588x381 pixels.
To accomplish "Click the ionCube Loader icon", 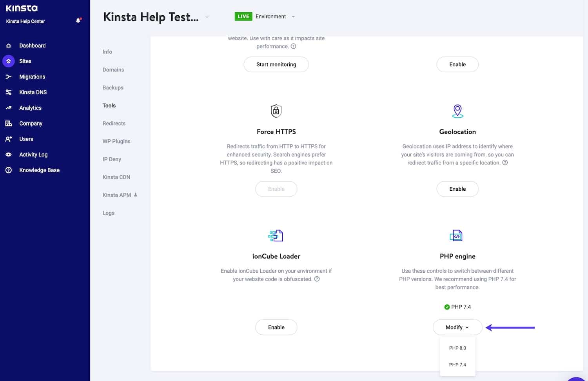I will (x=276, y=235).
